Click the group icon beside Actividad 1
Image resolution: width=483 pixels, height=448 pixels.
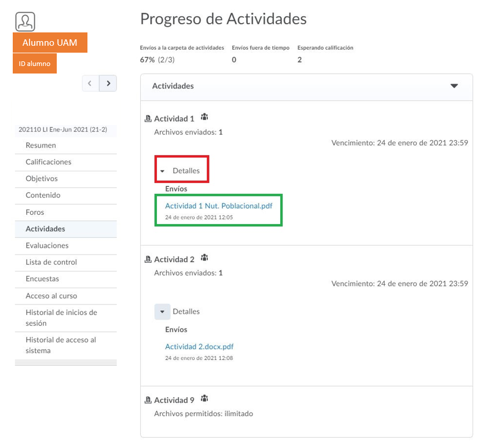tap(204, 117)
